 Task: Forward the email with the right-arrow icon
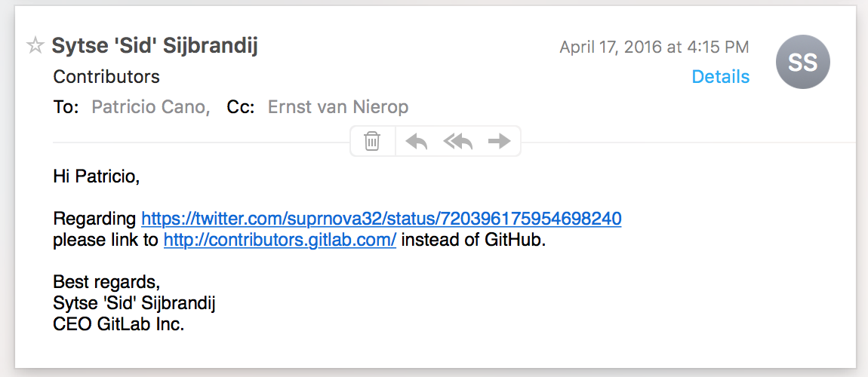pos(499,141)
